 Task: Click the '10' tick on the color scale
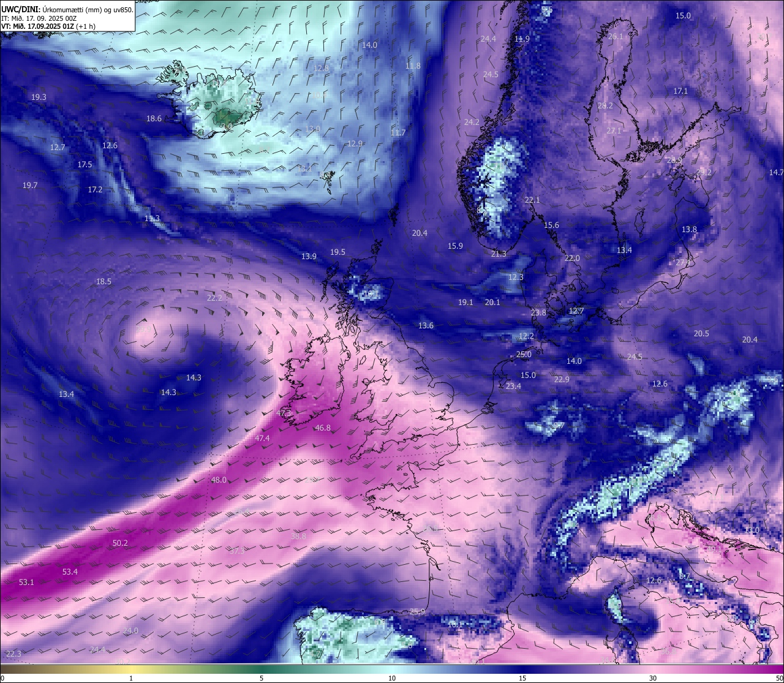(x=392, y=678)
